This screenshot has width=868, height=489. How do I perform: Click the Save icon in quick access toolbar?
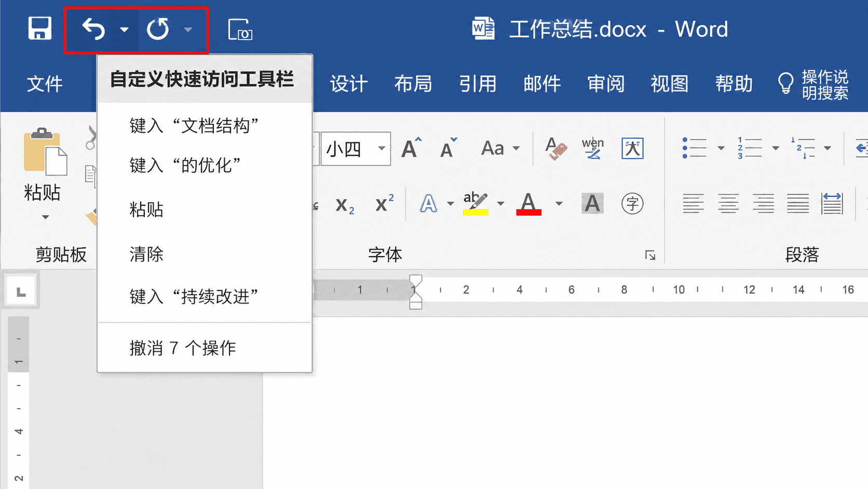click(x=39, y=28)
